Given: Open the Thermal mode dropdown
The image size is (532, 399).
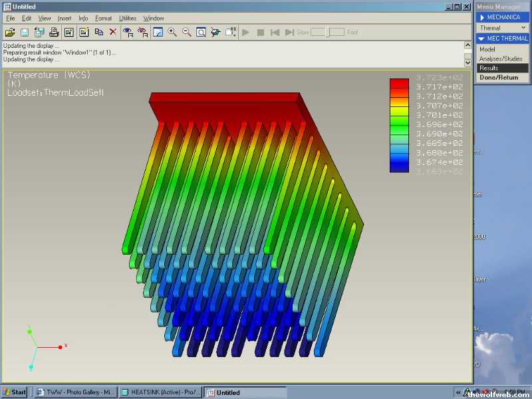Looking at the screenshot, I should point(502,28).
